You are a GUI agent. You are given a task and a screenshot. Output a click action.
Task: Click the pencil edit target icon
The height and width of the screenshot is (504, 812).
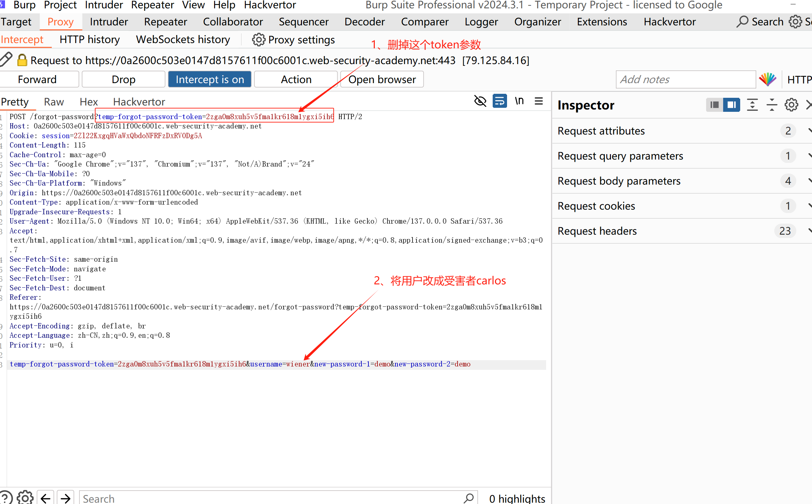6,60
